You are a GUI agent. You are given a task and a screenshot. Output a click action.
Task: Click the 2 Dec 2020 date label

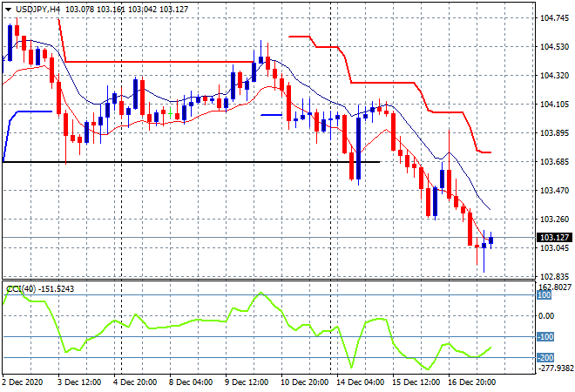23,382
